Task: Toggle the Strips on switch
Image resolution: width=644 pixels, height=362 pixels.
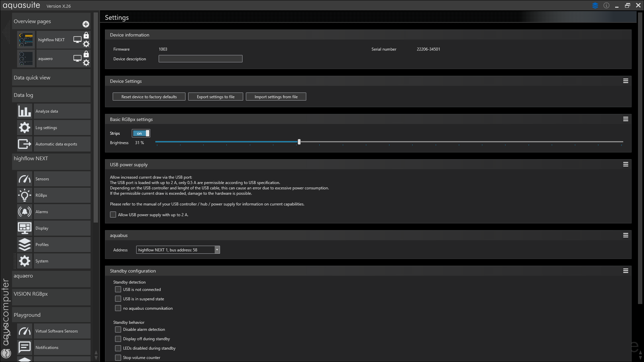Action: click(x=141, y=133)
